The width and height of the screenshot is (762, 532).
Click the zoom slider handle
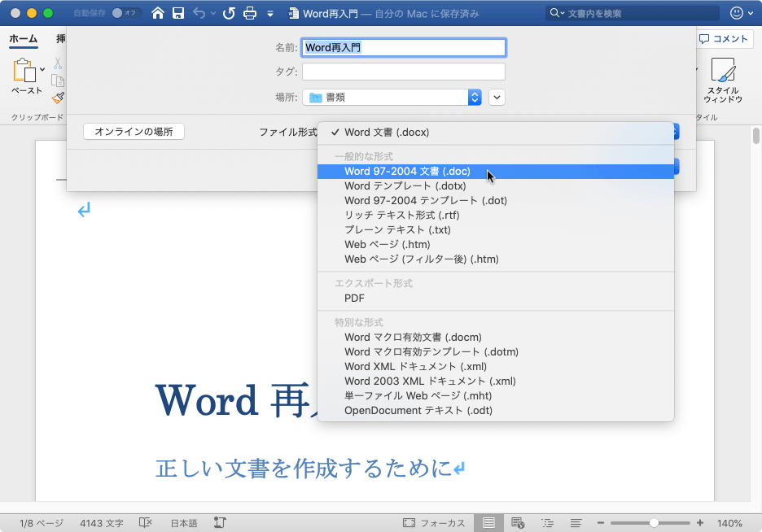[654, 523]
